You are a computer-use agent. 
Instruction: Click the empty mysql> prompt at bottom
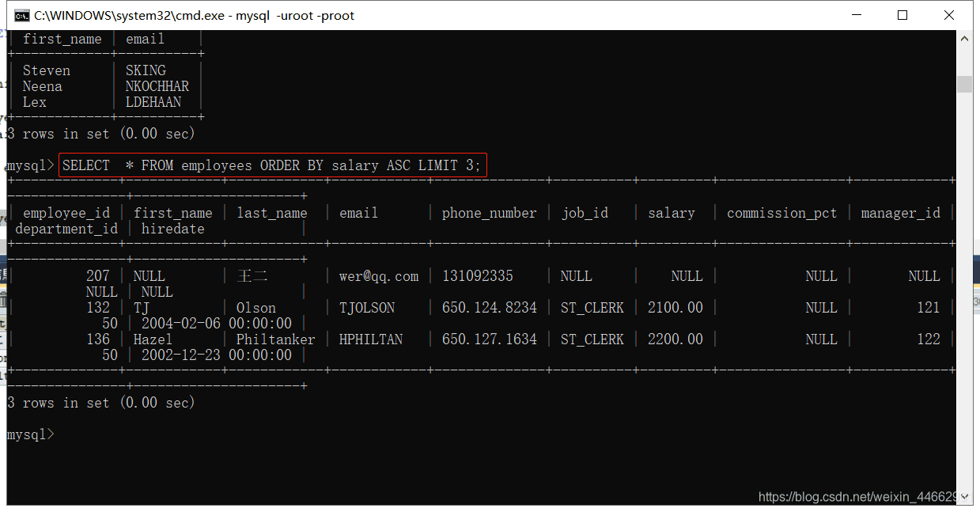pyautogui.click(x=30, y=434)
